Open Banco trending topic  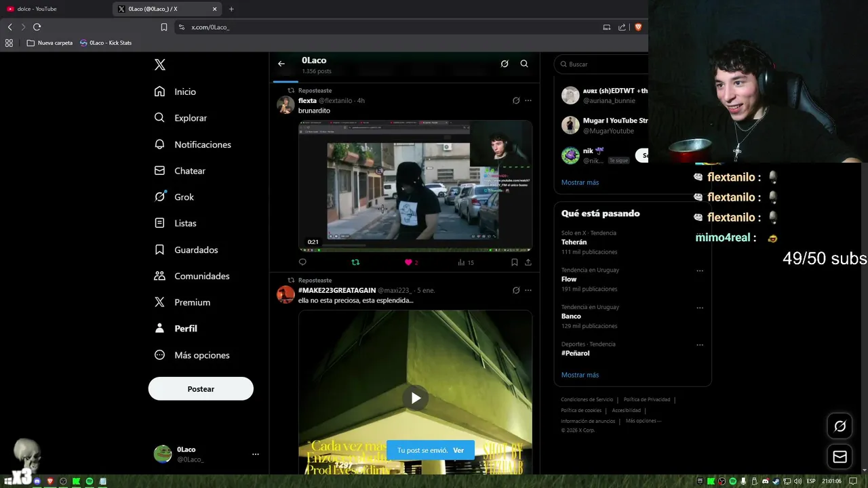pos(571,317)
